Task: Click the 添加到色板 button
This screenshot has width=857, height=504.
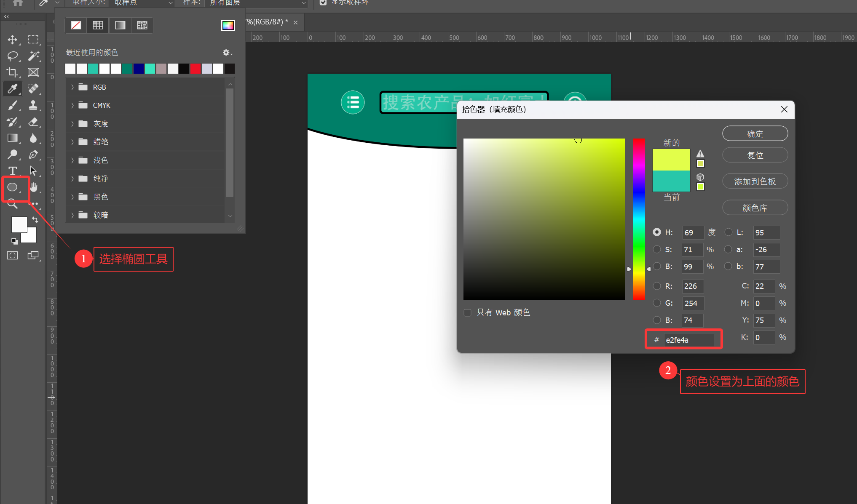Action: (755, 181)
